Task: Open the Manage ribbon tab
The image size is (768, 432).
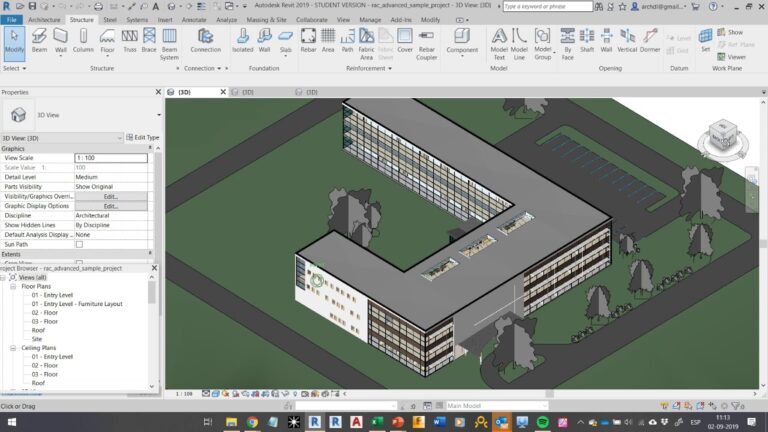Action: (x=370, y=20)
